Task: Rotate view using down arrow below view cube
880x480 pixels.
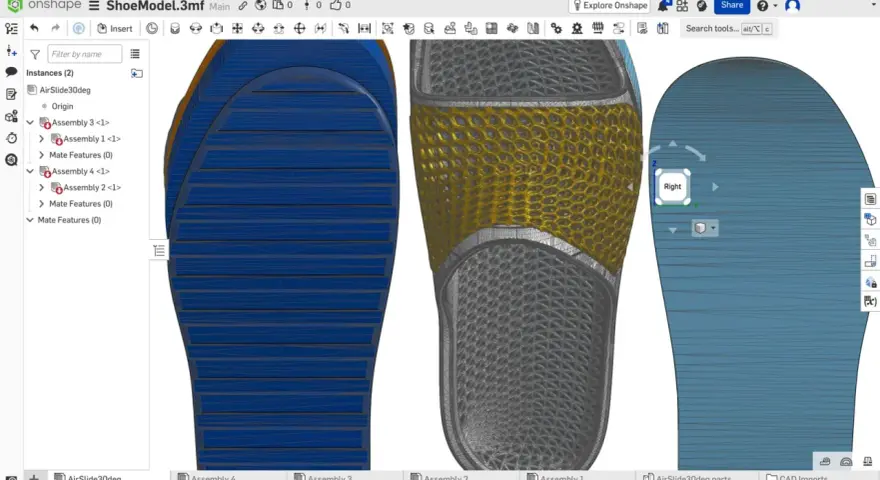Action: (x=672, y=230)
